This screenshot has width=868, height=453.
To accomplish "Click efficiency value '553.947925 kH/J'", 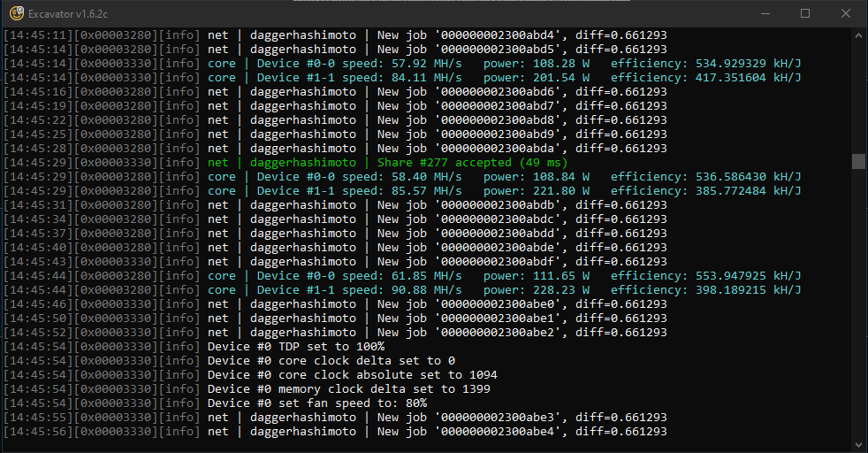I will tap(749, 276).
